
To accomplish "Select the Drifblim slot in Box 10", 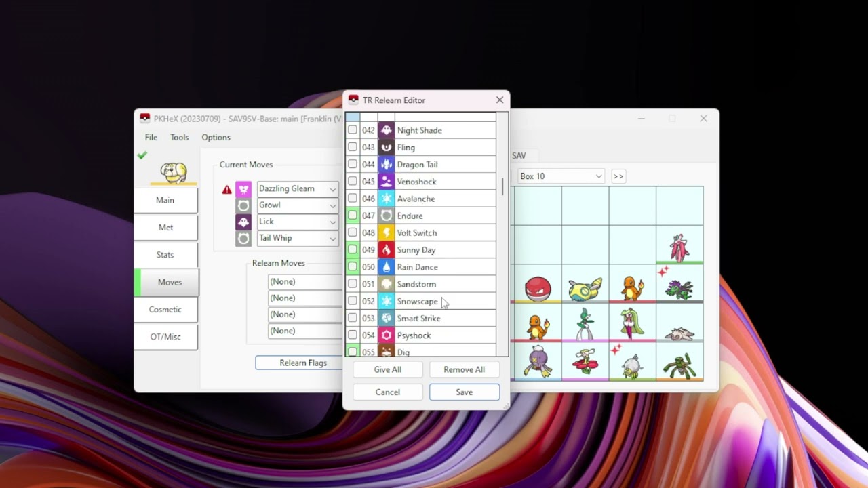I will pos(538,362).
